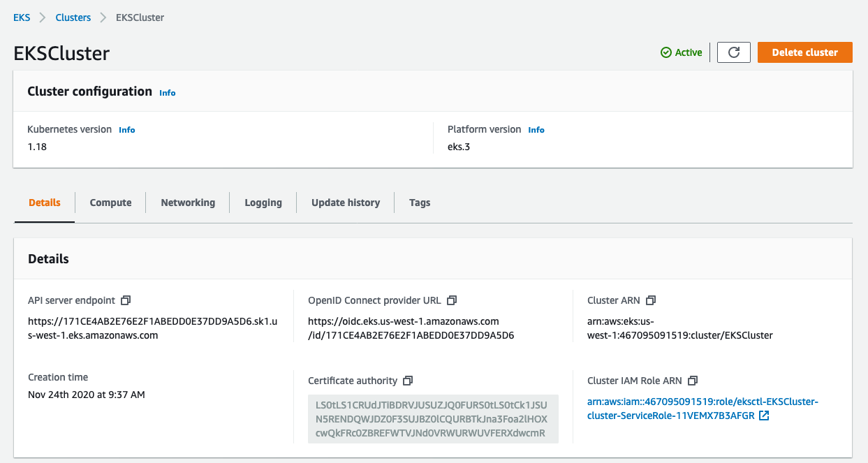Select the Details tab

click(x=45, y=203)
